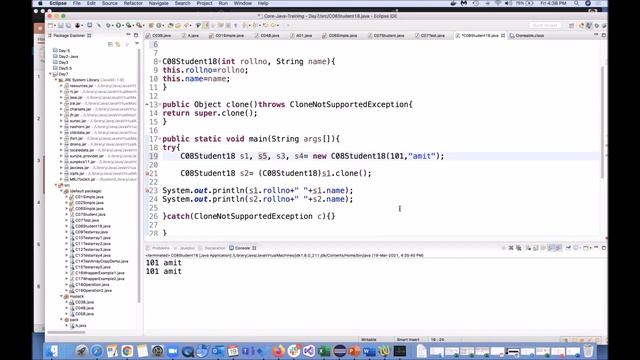The height and width of the screenshot is (360, 640).
Task: Switch to the C07Student.java editor tab
Action: [387, 36]
